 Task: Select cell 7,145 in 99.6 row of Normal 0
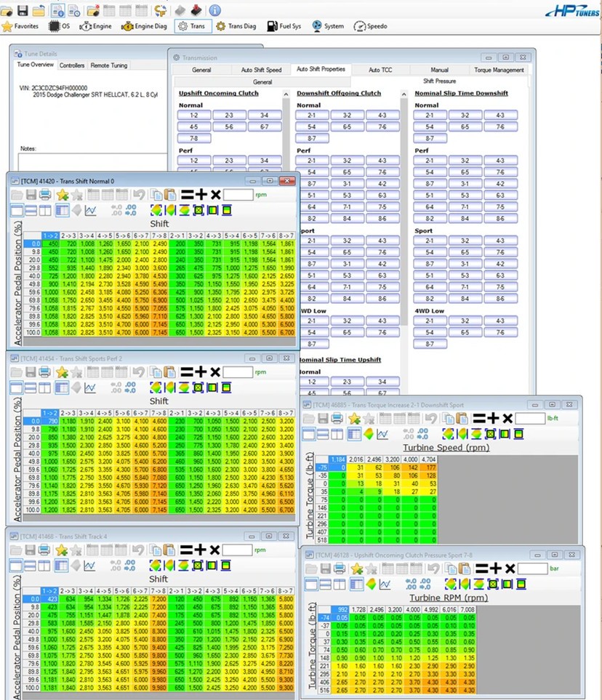pos(160,324)
